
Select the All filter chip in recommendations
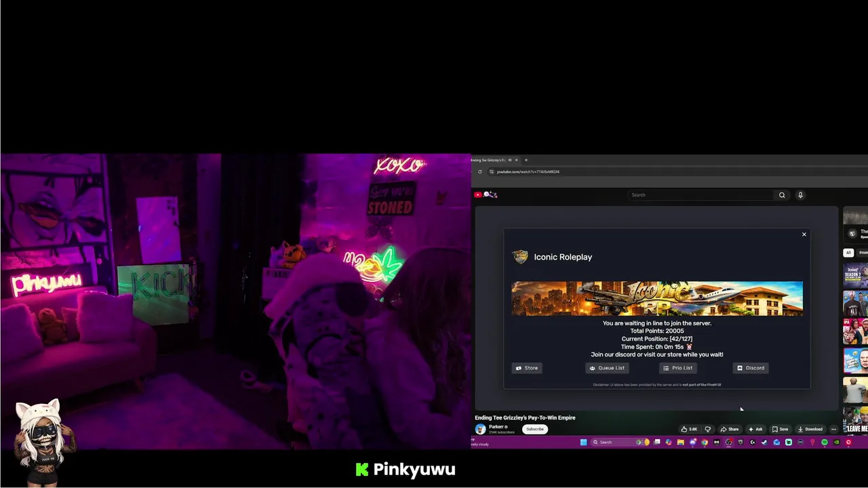[x=848, y=253]
